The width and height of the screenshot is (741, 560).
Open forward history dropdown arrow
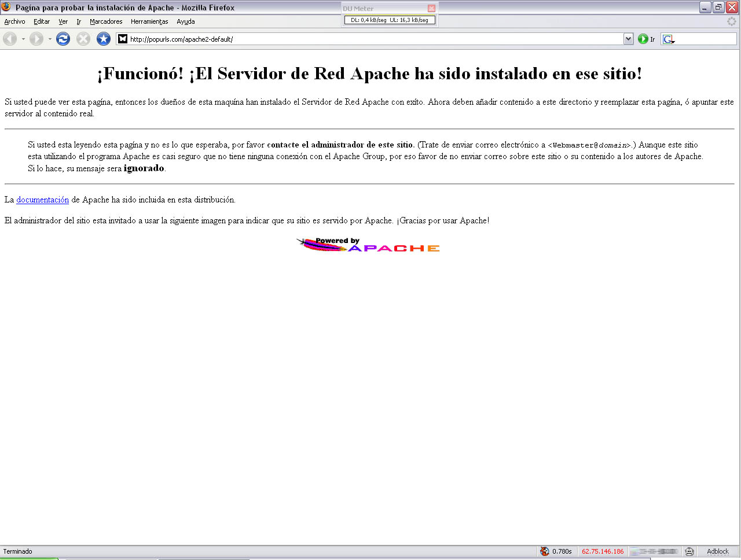click(50, 39)
